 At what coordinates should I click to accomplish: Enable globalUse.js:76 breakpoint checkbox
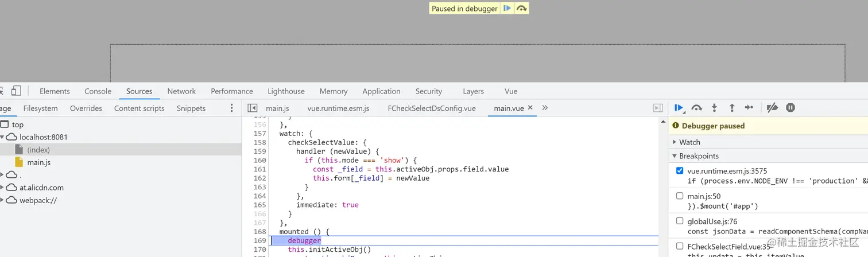point(680,221)
